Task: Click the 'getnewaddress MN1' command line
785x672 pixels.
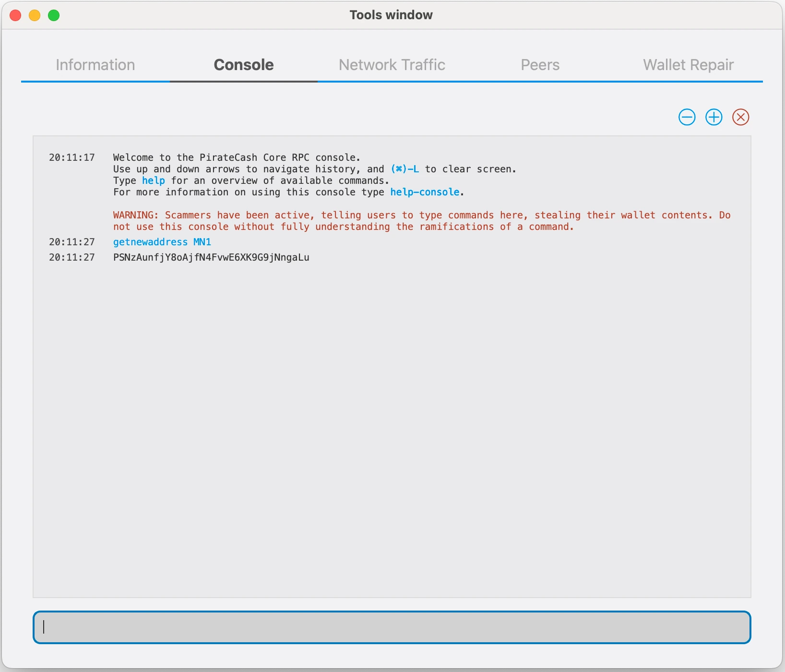Action: [x=162, y=242]
